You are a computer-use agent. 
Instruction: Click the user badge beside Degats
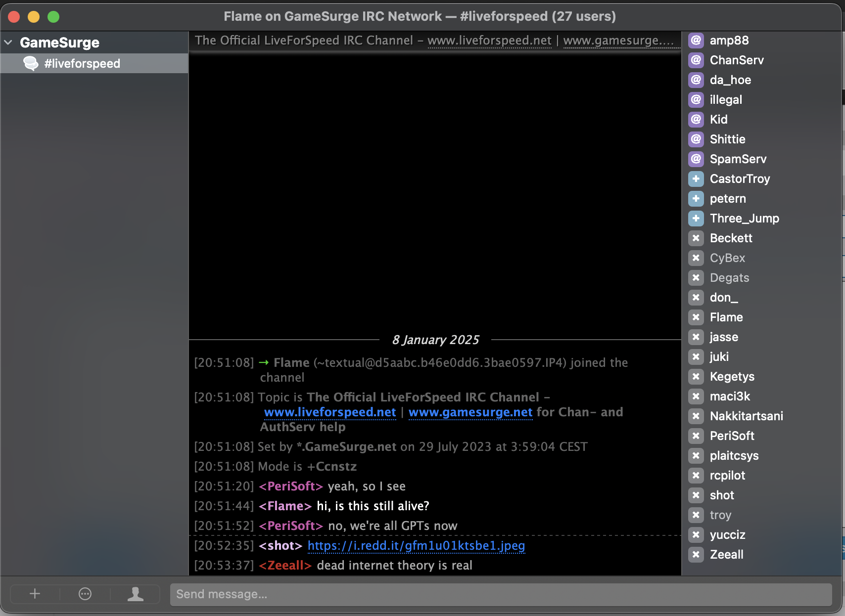pos(696,277)
